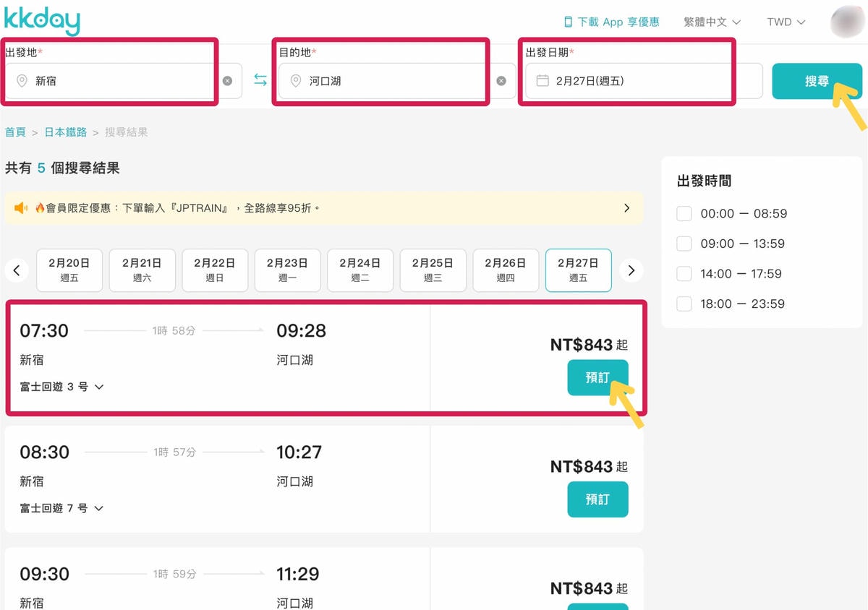
Task: Expand the JPTRAIN promo banner arrow
Action: [x=627, y=208]
